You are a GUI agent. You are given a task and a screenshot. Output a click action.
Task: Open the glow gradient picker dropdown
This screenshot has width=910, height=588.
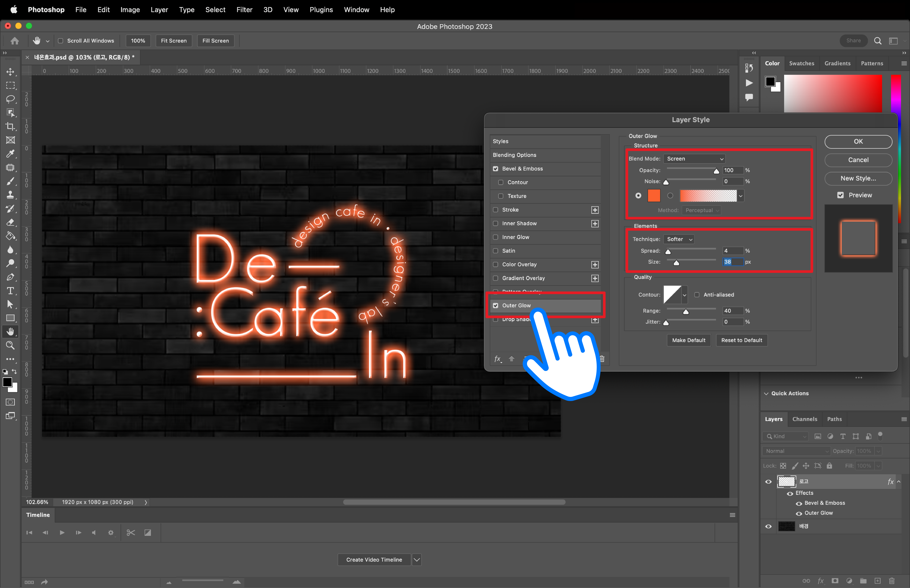[x=741, y=196]
